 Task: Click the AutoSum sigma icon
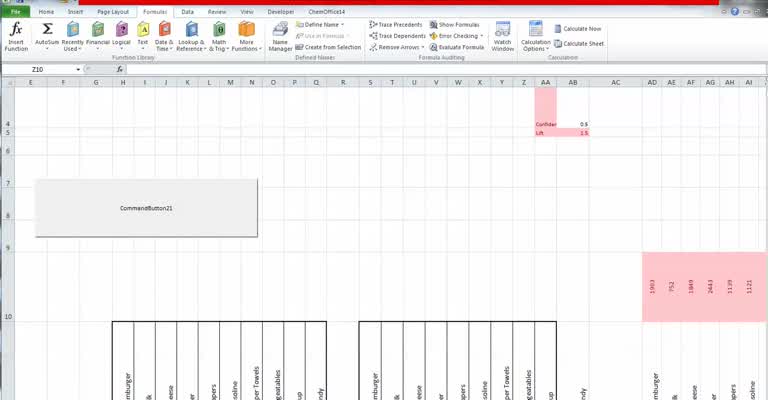[x=47, y=29]
